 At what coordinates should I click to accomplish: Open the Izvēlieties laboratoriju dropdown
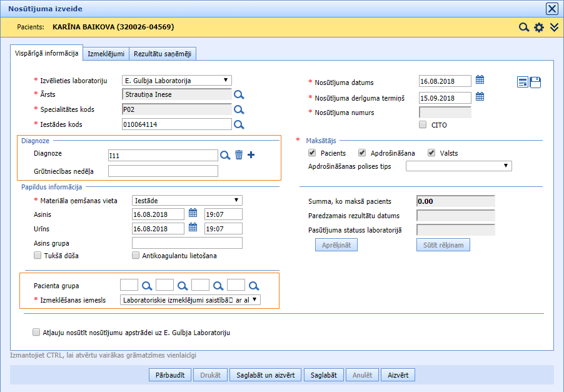pyautogui.click(x=177, y=81)
